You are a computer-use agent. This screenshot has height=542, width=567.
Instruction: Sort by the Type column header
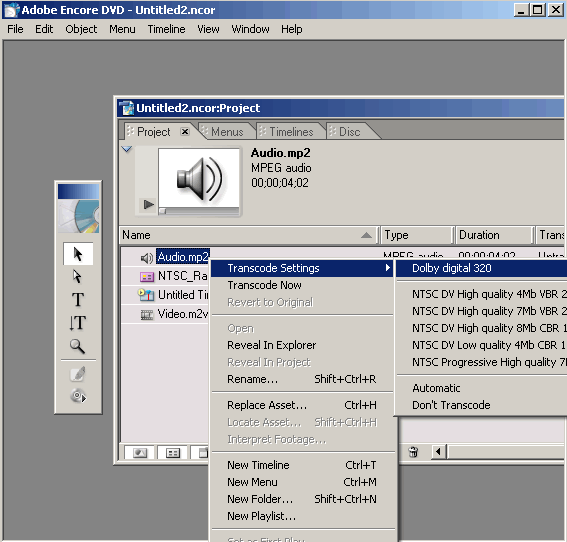(417, 235)
